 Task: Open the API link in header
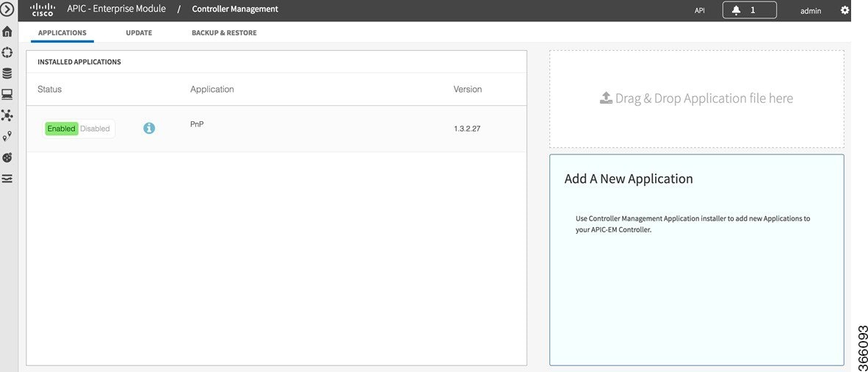click(700, 10)
